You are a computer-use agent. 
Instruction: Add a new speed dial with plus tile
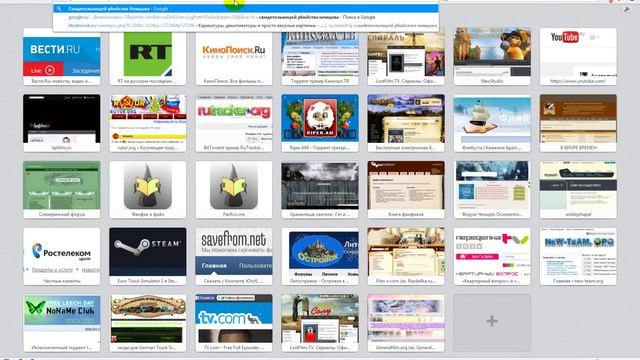(x=492, y=323)
